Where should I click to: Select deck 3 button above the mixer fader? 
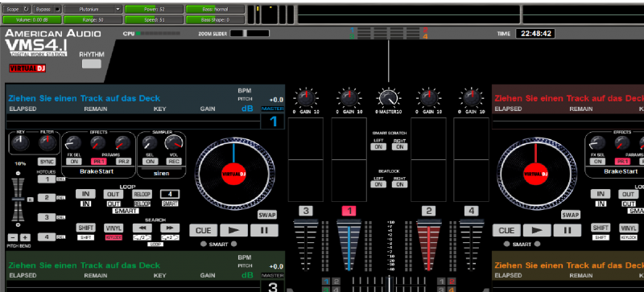coord(305,211)
